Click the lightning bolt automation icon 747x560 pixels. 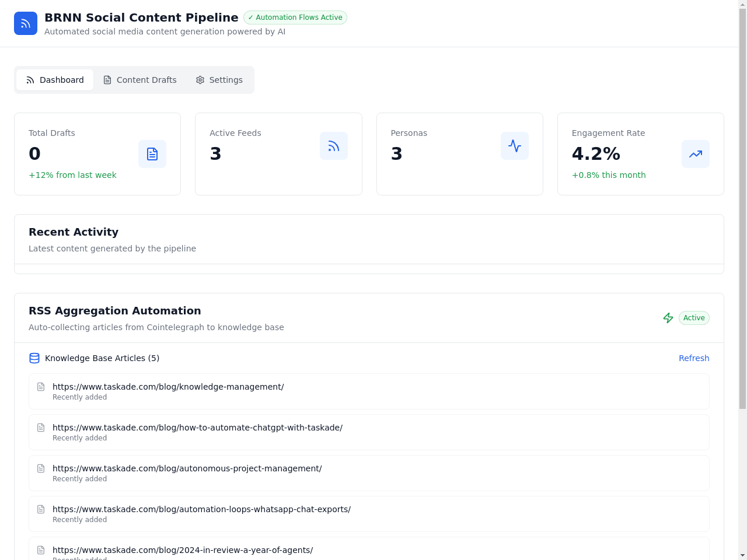point(668,318)
